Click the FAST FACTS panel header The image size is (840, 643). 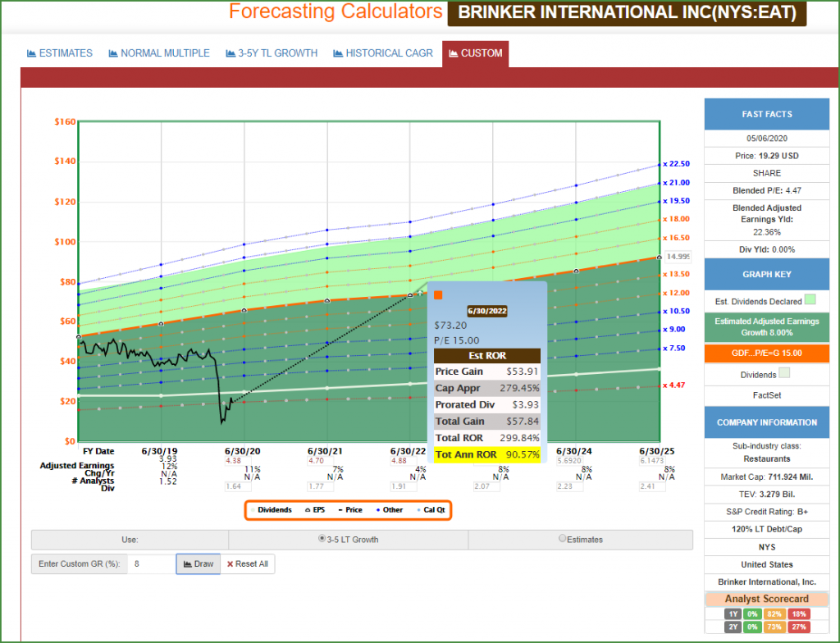click(766, 114)
